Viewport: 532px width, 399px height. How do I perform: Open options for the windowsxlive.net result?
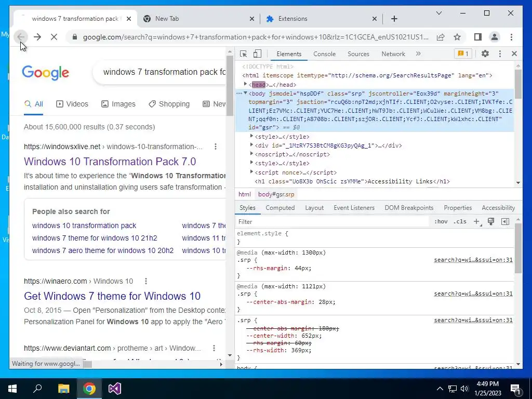pos(216,147)
